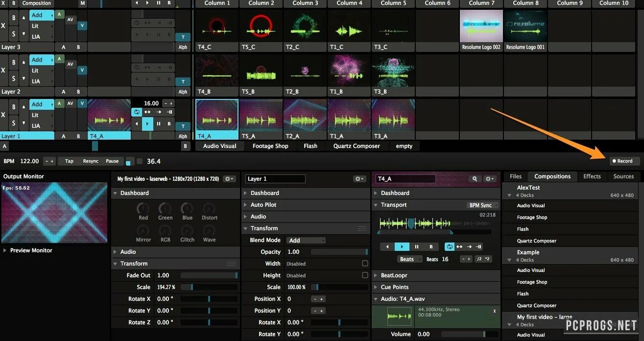Select play-once mode arrow on Layer 1 strip
This screenshot has height=341, width=644.
pyautogui.click(x=159, y=112)
